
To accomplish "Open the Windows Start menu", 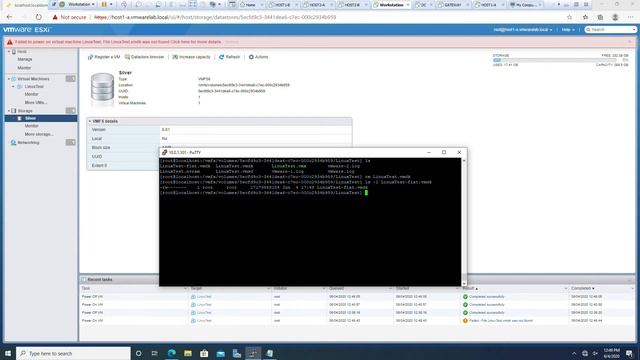I will click(x=7, y=353).
